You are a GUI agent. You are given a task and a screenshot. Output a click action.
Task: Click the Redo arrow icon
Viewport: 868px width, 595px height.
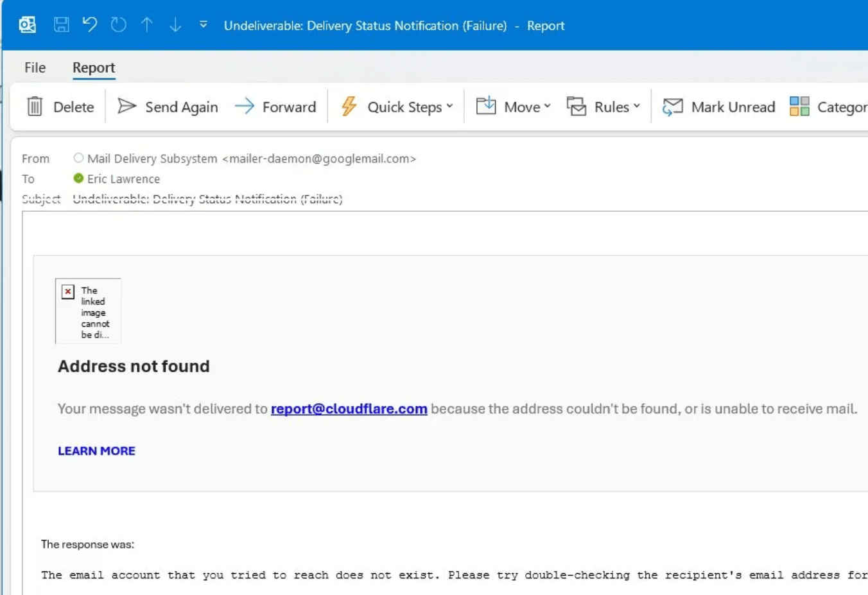tap(119, 25)
